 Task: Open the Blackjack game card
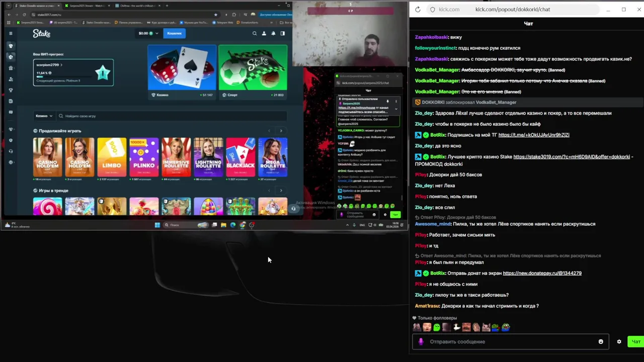click(x=240, y=157)
